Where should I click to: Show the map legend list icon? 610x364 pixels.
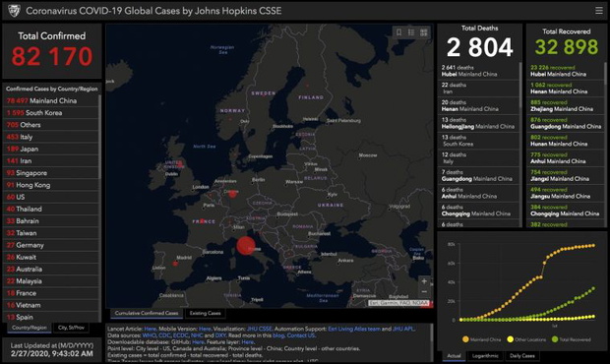pyautogui.click(x=411, y=32)
